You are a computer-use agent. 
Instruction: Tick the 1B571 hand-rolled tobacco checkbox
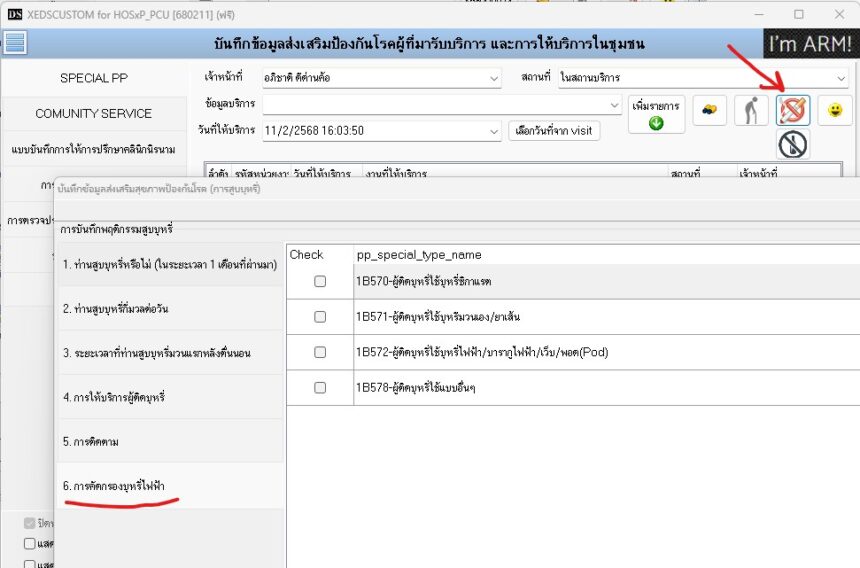[x=320, y=317]
